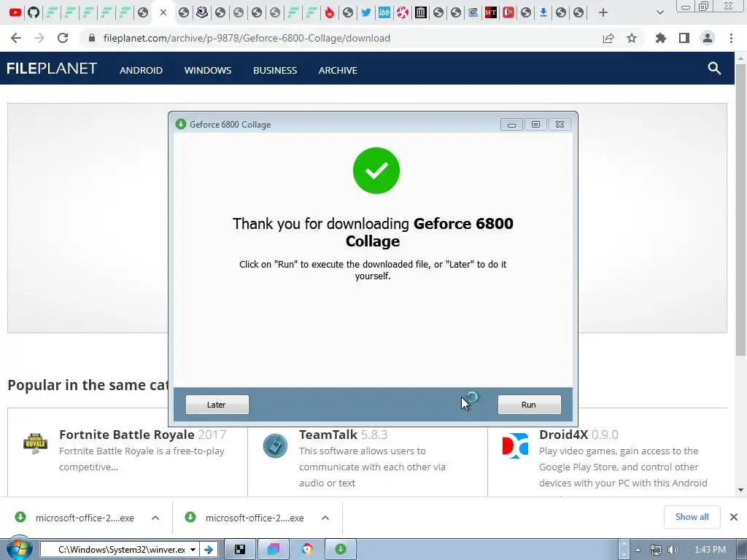Open green downloader taskbar icon
The width and height of the screenshot is (747, 560).
tap(341, 550)
